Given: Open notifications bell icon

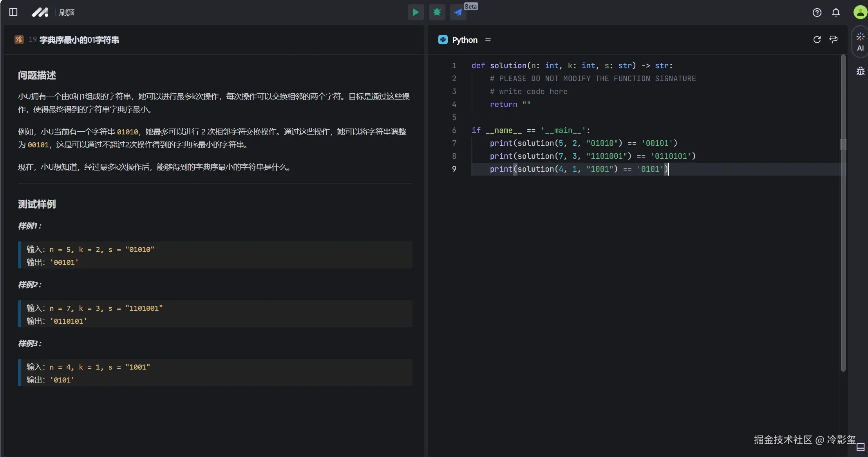Looking at the screenshot, I should 836,13.
